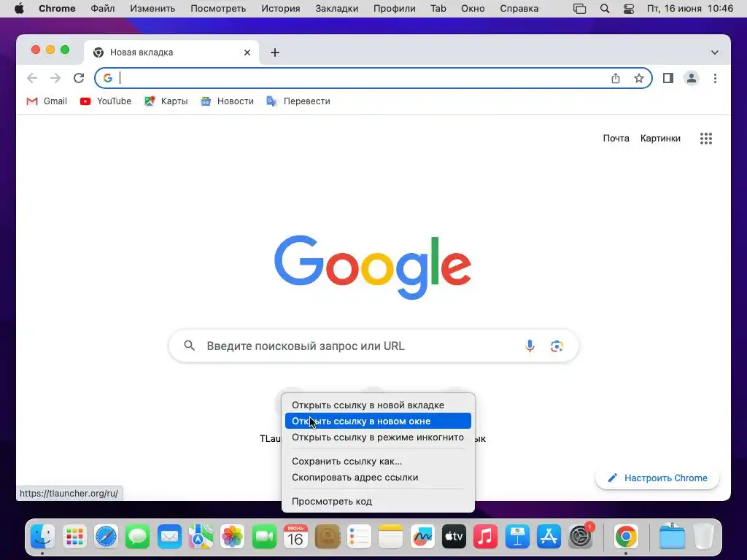Open the Перевести bookmark
The height and width of the screenshot is (560, 747).
pyautogui.click(x=298, y=101)
